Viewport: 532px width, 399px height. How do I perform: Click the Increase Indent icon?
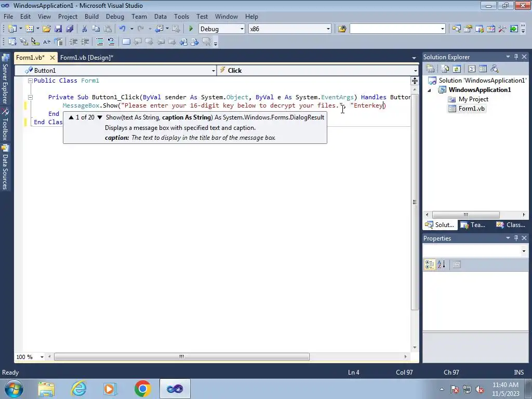(85, 42)
